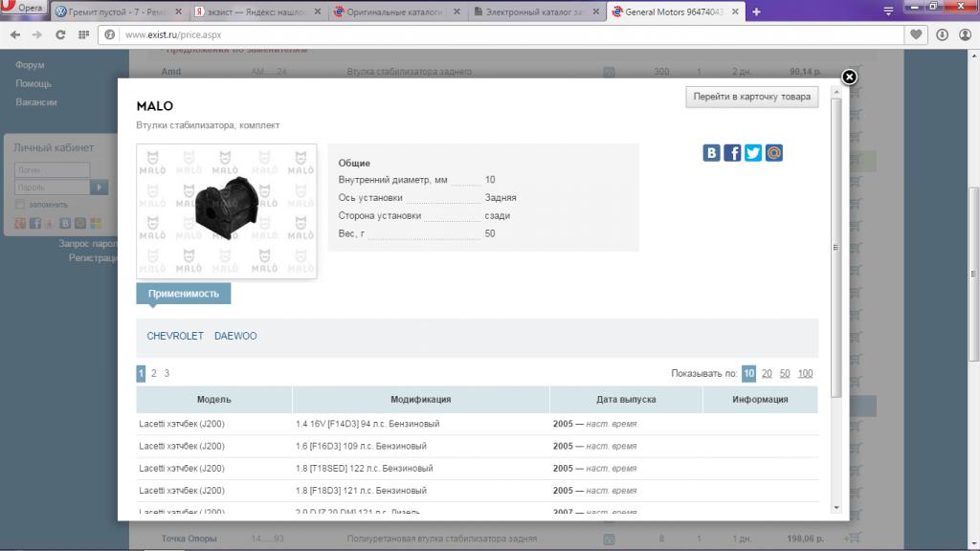Close the 'Электронный каталог' tab
The width and height of the screenshot is (980, 551).
click(595, 11)
